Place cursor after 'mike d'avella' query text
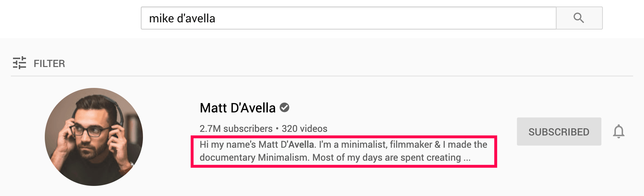 [x=216, y=18]
